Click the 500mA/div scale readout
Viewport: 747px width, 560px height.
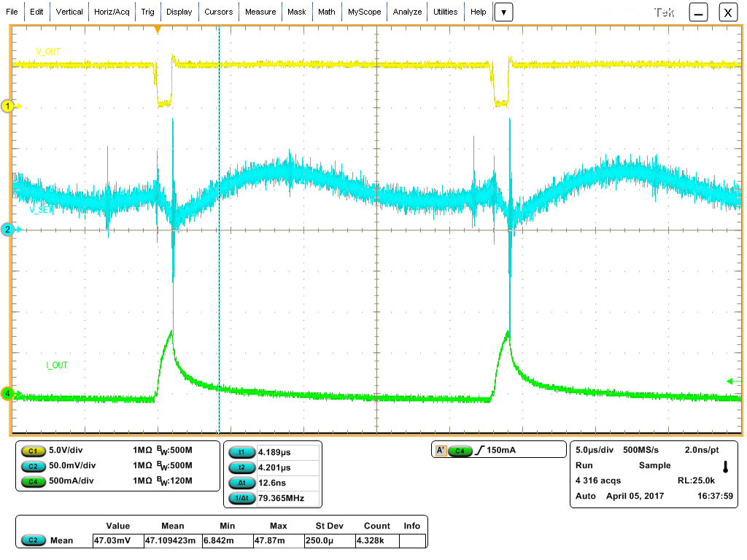71,481
